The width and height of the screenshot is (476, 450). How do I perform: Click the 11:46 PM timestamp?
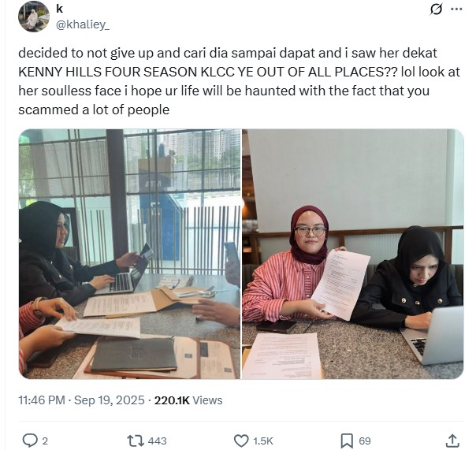(42, 400)
